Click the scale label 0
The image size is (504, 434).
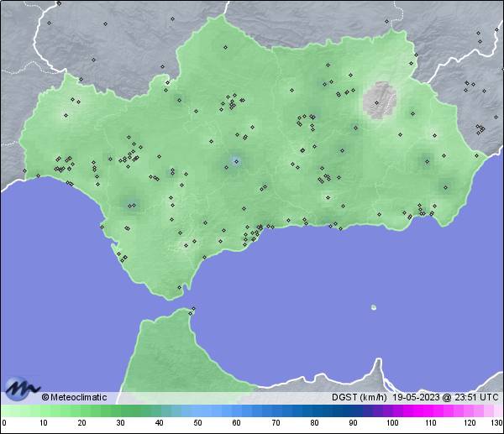(4, 423)
